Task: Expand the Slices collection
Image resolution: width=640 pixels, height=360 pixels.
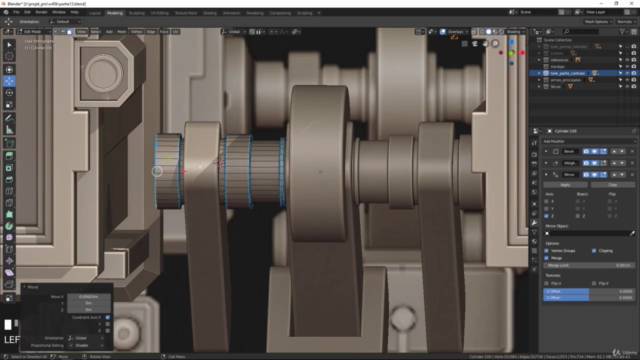Action: (x=539, y=87)
